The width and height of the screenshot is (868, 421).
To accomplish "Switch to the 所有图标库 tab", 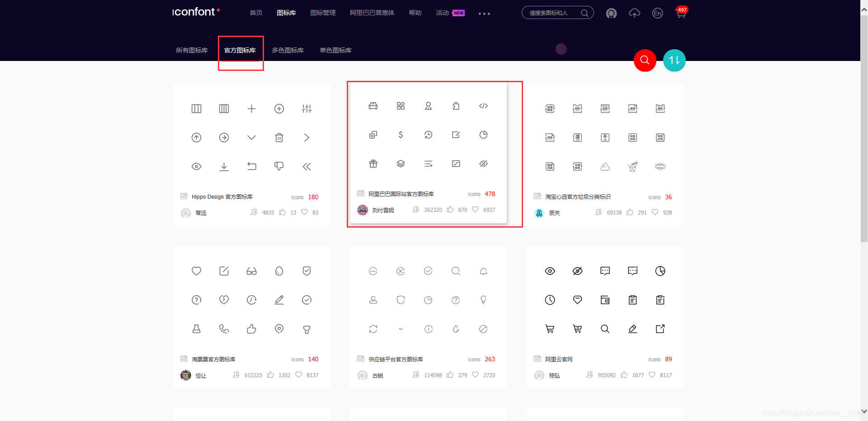I will (x=192, y=50).
